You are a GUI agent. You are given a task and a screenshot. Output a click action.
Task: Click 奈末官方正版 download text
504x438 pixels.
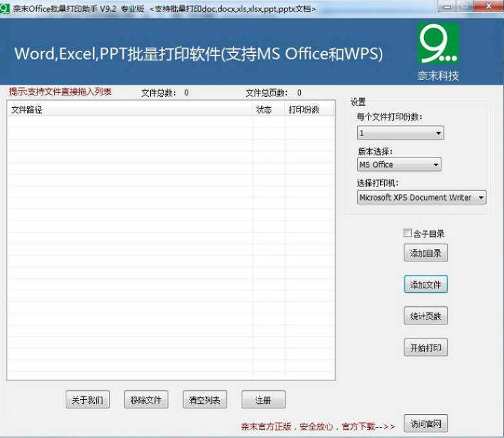(318, 426)
